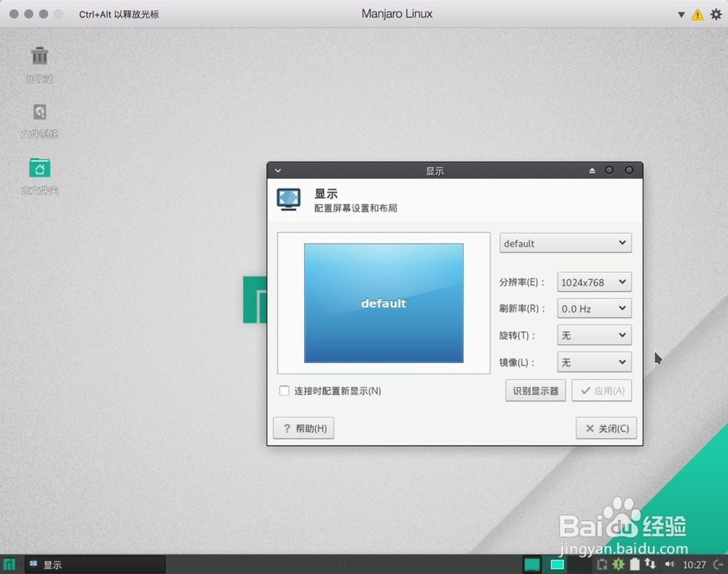Click the 应用(A) apply button
728x574 pixels.
(602, 391)
